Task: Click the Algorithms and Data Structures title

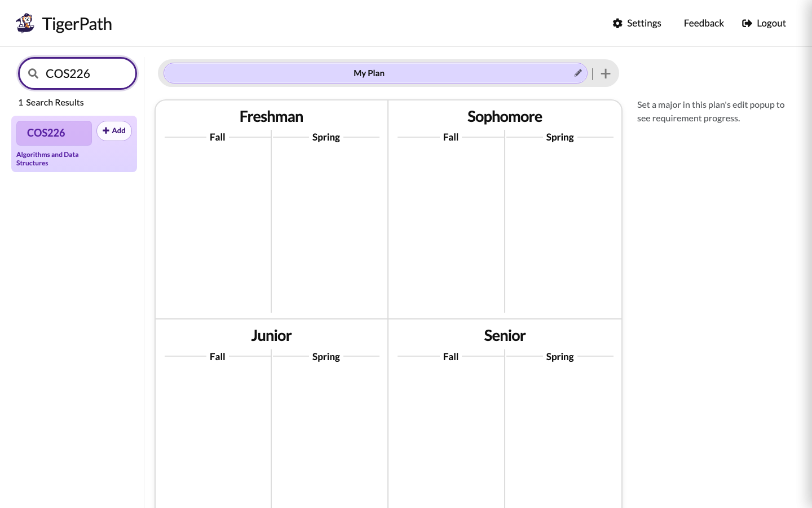Action: coord(47,159)
